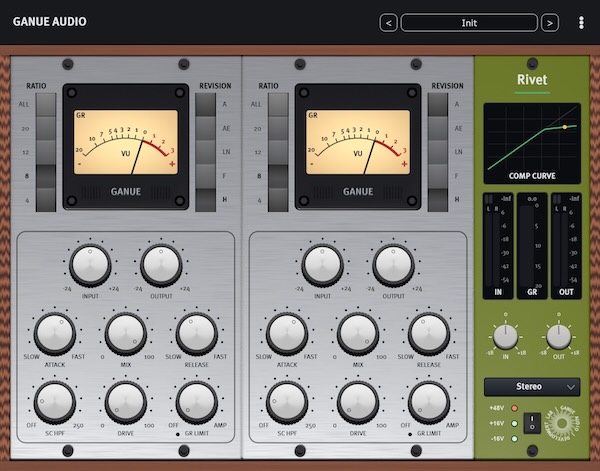The height and width of the screenshot is (471, 600).
Task: Select revision A on the right channel
Action: [x=438, y=104]
